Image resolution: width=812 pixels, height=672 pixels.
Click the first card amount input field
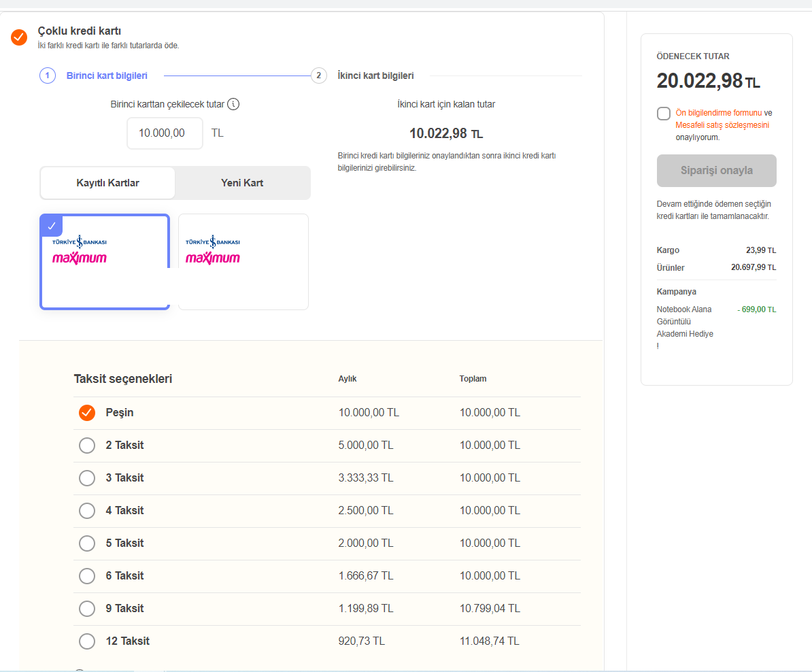click(165, 133)
